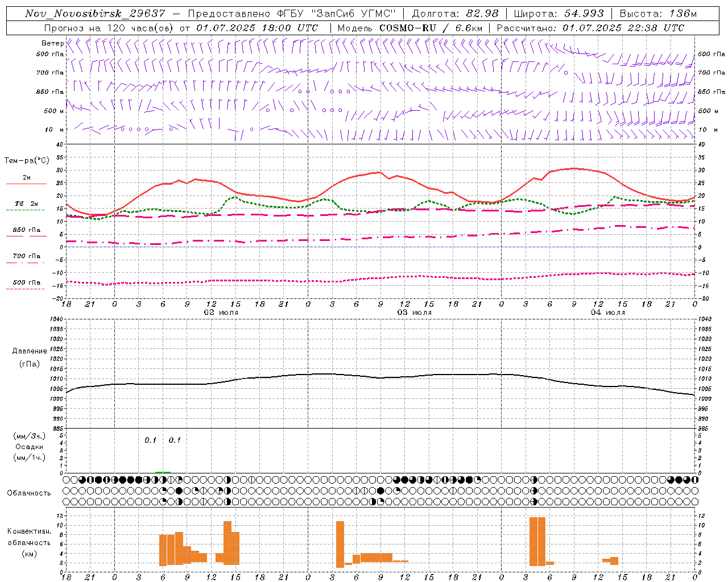Click the '03 июля' date label

pyautogui.click(x=415, y=313)
